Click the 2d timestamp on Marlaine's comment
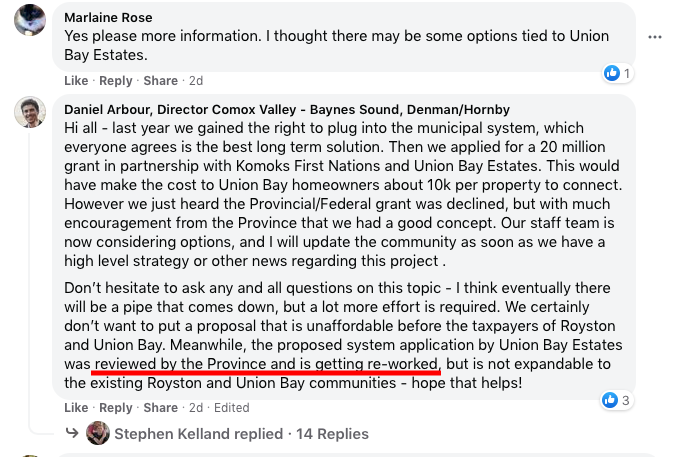The image size is (675, 457). (196, 81)
